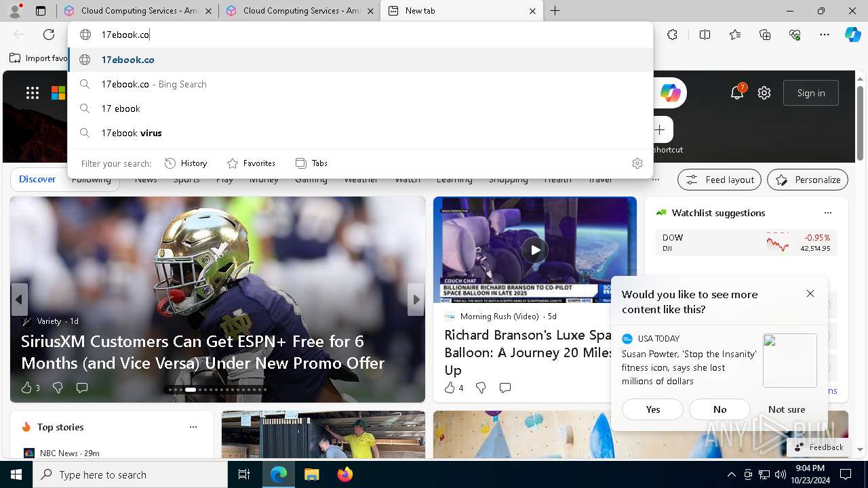Open the Feedback button
Screen dimensions: 868x488
click(818, 447)
